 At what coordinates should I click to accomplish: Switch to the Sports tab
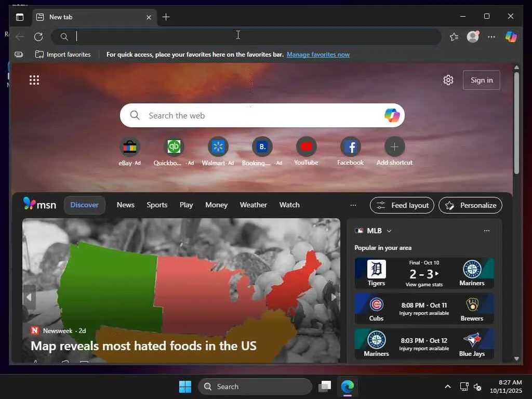157,205
